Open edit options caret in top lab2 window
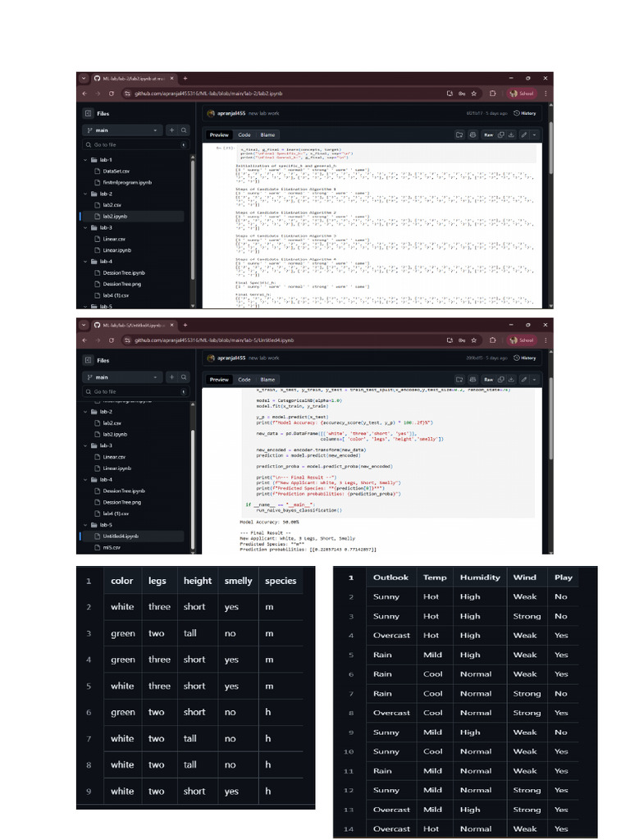The width and height of the screenshot is (630, 840). 534,135
